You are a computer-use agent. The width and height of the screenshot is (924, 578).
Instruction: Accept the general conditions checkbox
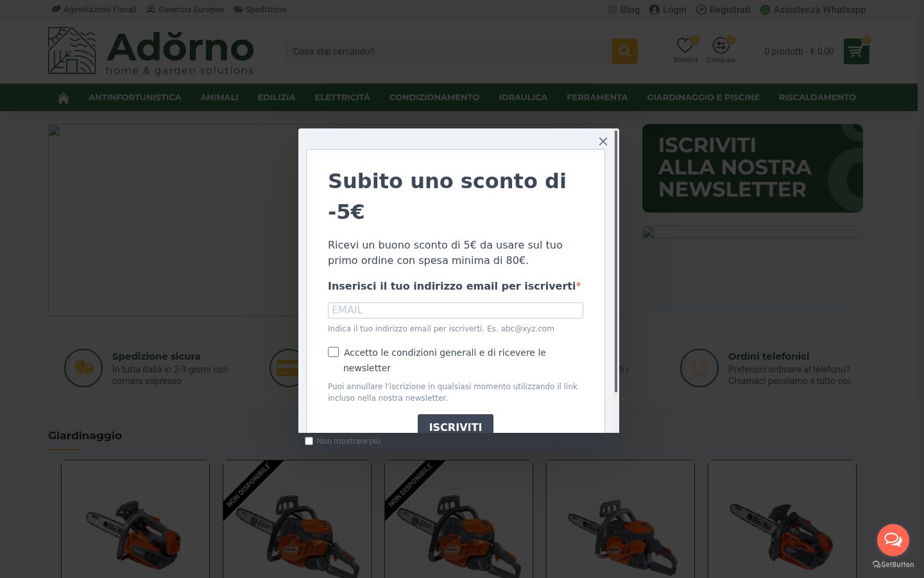(333, 352)
